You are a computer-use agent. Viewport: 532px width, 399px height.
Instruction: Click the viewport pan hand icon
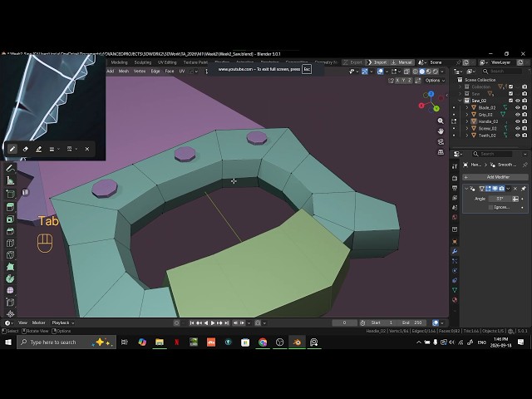pyautogui.click(x=441, y=131)
